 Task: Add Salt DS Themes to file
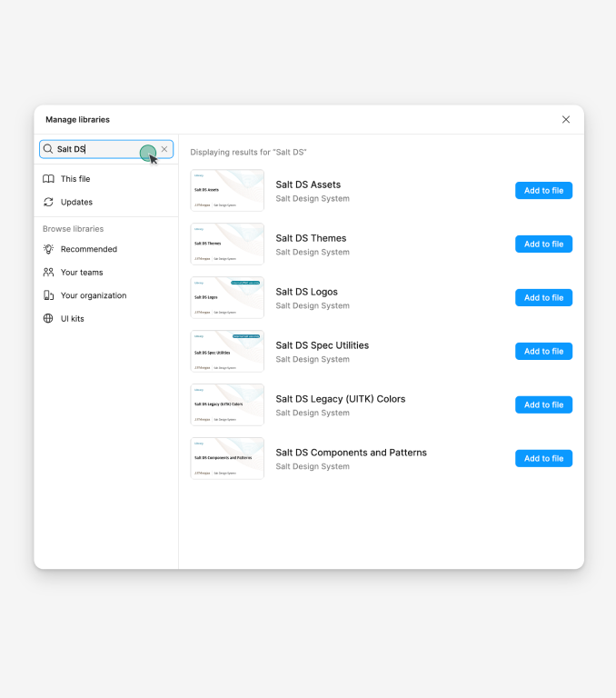(x=543, y=244)
